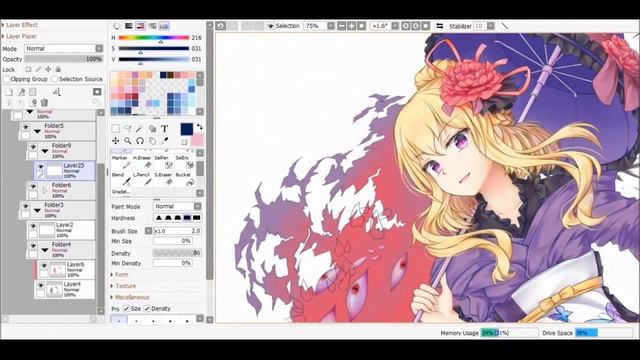This screenshot has height=360, width=640.
Task: Choose the Marker brush
Action: [x=121, y=162]
